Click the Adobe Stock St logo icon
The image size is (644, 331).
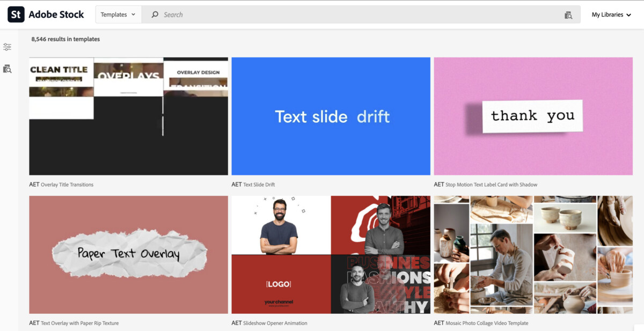16,14
